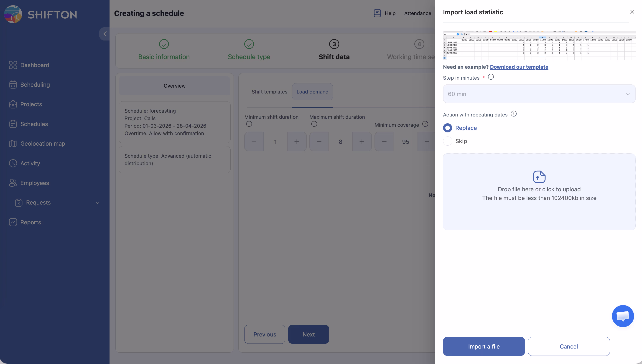Switch to the Shift templates tab
Screen dimensions: 642x364
coord(269,92)
